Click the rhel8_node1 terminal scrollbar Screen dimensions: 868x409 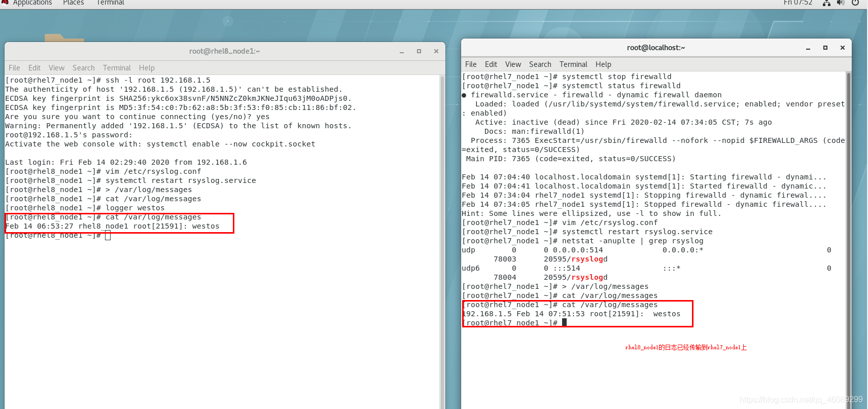(x=442, y=242)
